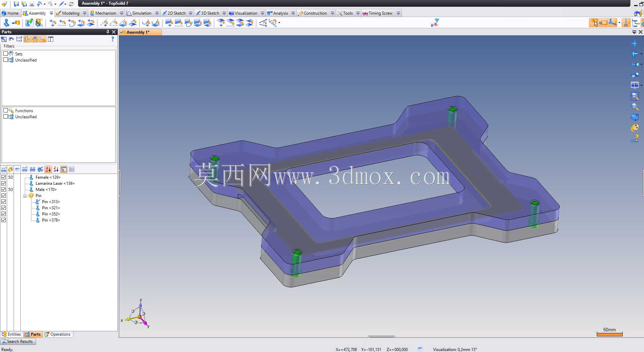Click the funnel filter icon in the toolbar
The width and height of the screenshot is (644, 352).
(x=435, y=23)
